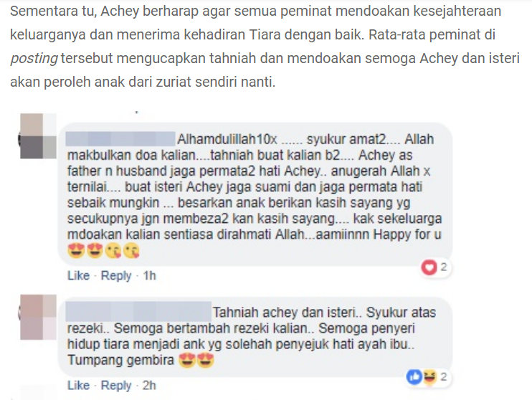This screenshot has height=400, width=532.
Task: Click the heart reaction on first comment
Action: pos(429,267)
